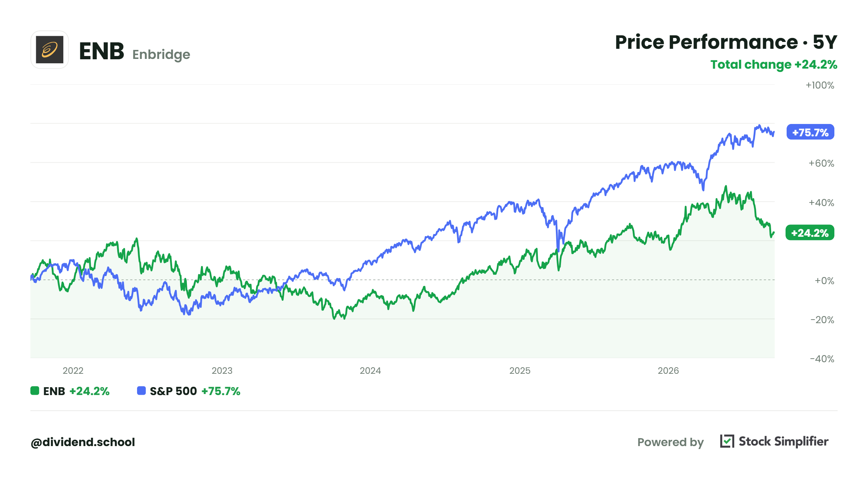Select the 2022 x-axis year label
The width and height of the screenshot is (868, 488).
pos(73,371)
